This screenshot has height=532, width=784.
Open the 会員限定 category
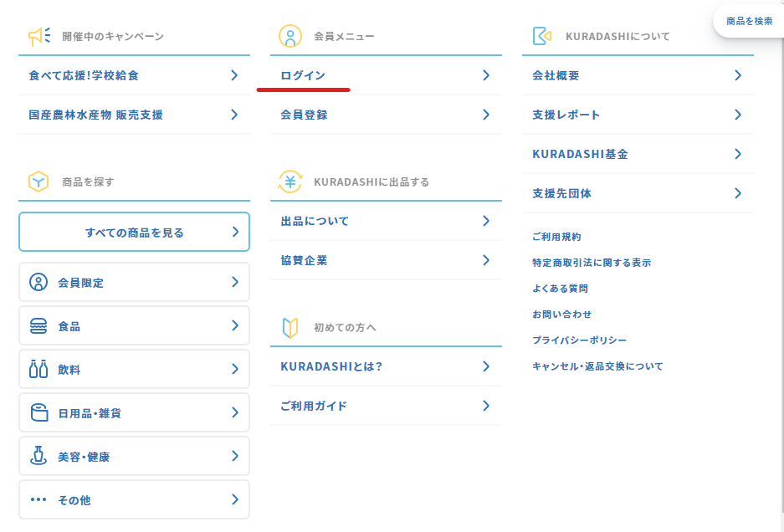tap(134, 282)
